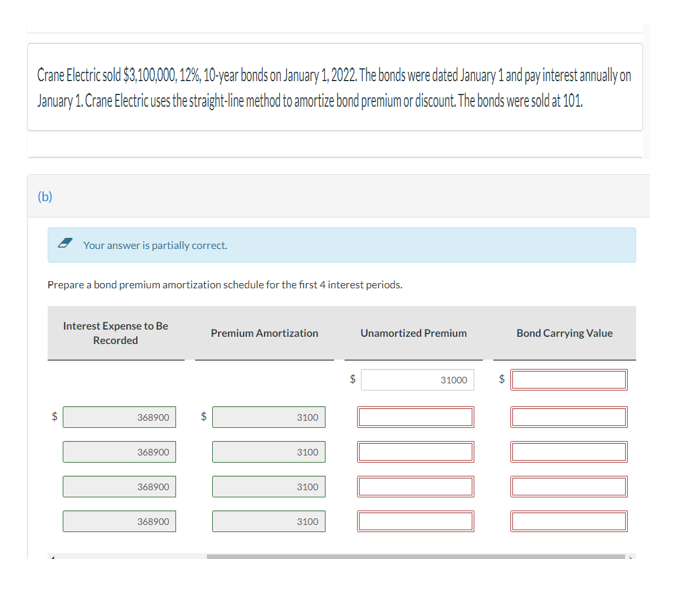The image size is (679, 589).
Task: Click the 'Prepare a bond premium amortization schedule' instruction
Action: point(225,285)
